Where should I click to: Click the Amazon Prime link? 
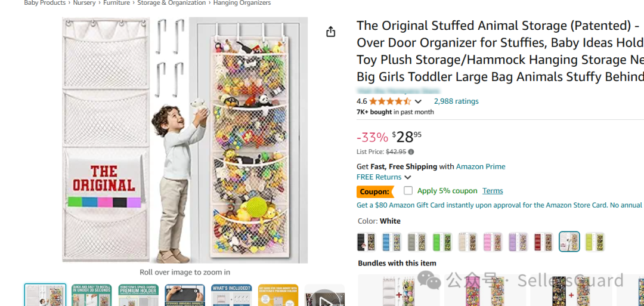481,166
